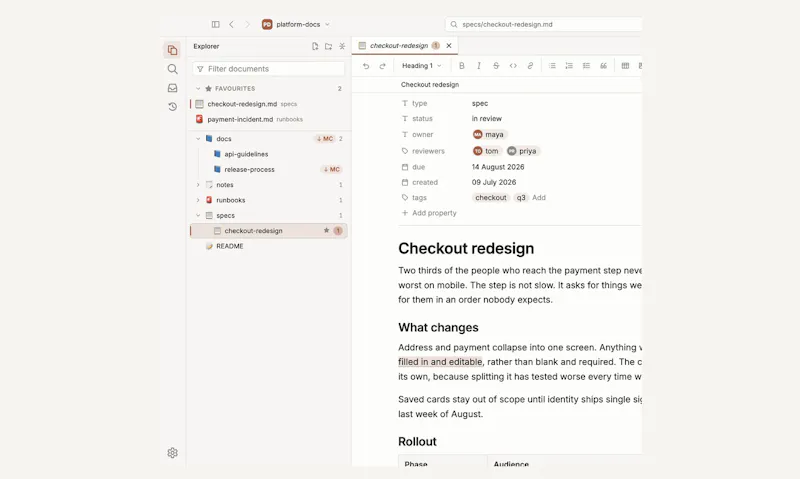Insert a numbered list
The width and height of the screenshot is (800, 479).
tap(569, 66)
